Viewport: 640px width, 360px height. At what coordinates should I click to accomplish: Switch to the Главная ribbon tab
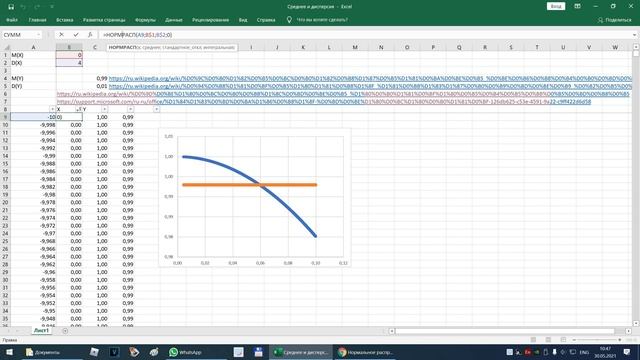click(x=38, y=20)
